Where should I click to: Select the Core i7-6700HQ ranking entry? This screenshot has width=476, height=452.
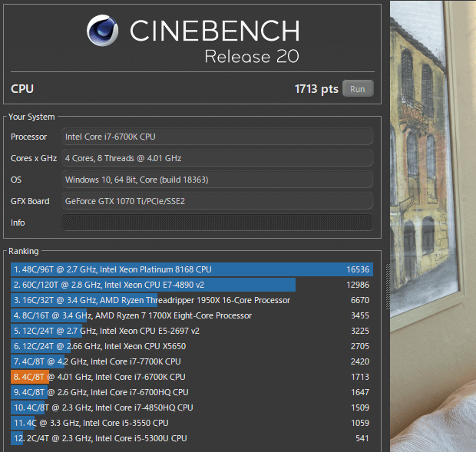191,392
